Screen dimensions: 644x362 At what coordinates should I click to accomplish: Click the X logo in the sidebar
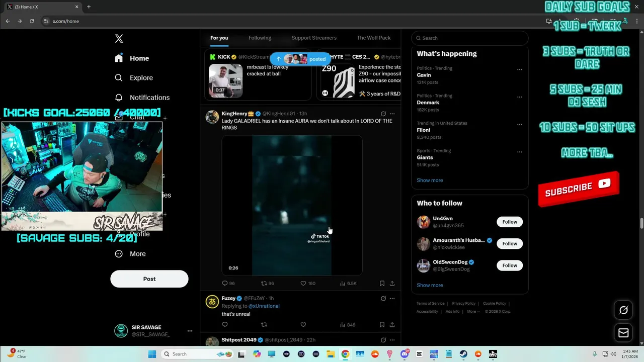point(119,39)
